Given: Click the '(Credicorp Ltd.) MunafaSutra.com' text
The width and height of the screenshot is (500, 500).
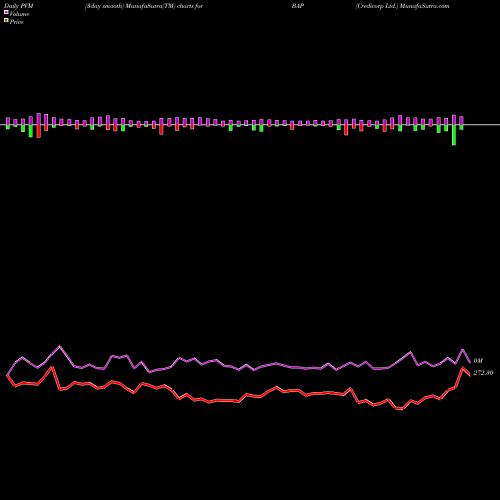Looking at the screenshot, I should [x=402, y=6].
